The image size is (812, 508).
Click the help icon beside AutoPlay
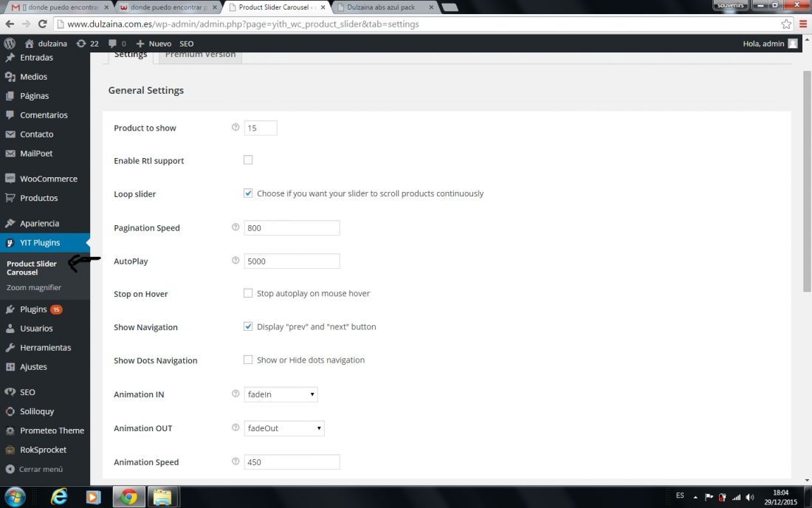pos(235,260)
